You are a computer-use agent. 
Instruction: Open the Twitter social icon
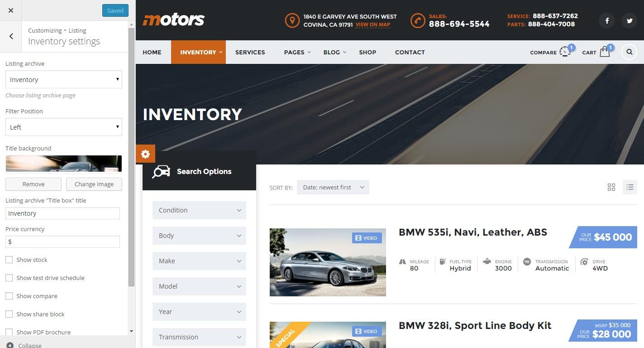pyautogui.click(x=630, y=20)
